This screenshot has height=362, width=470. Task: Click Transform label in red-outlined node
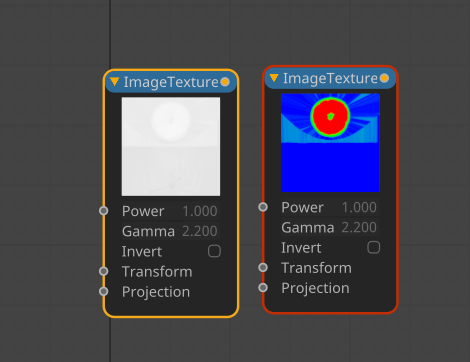tap(316, 268)
